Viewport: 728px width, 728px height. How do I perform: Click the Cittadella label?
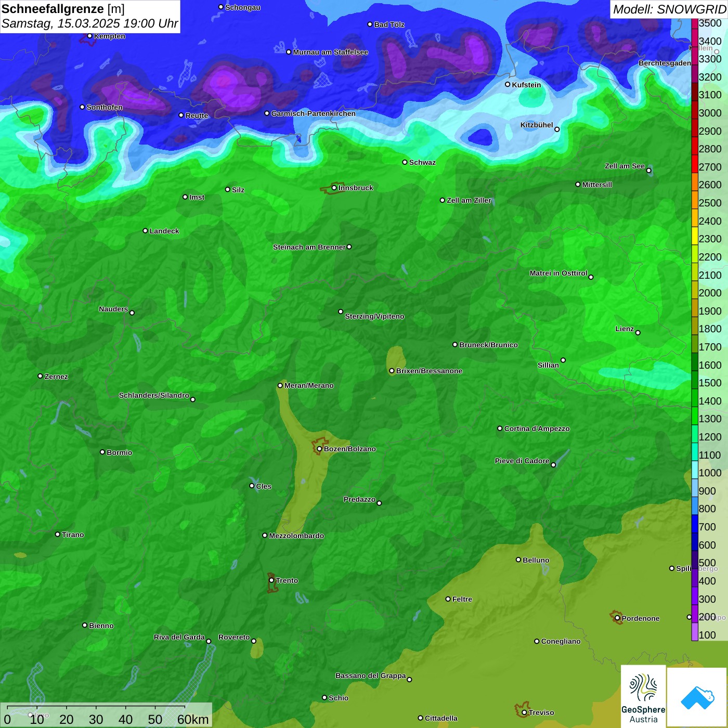click(x=441, y=718)
